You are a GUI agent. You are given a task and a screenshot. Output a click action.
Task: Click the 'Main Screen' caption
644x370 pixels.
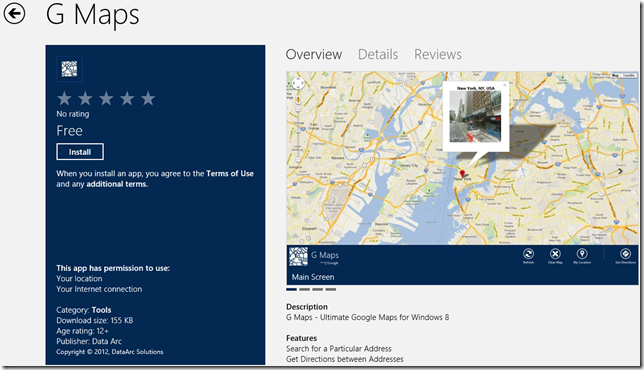pyautogui.click(x=313, y=277)
